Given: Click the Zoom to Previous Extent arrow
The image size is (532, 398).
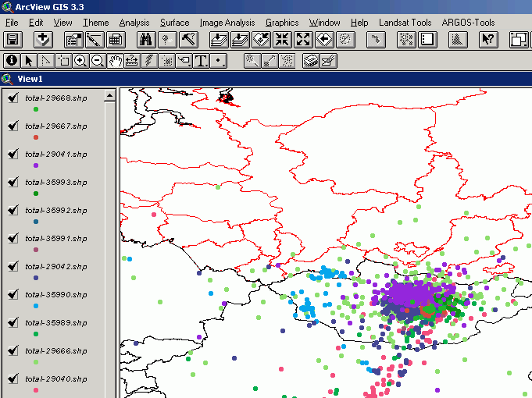Looking at the screenshot, I should [x=324, y=40].
